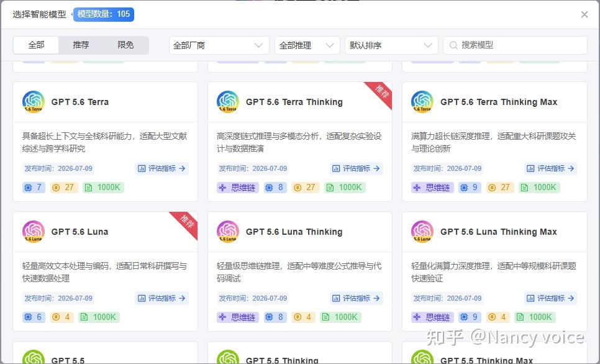Click 发布时间 date on GPT 5.6 Luna Thinking card
This screenshot has width=600, height=364.
click(253, 298)
